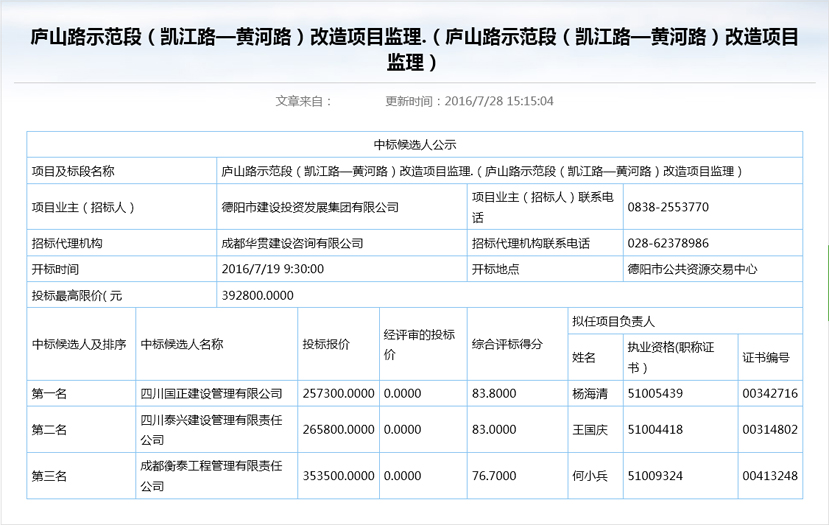This screenshot has width=829, height=525.
Task: Click project leader name 杨海清
Action: (x=589, y=393)
